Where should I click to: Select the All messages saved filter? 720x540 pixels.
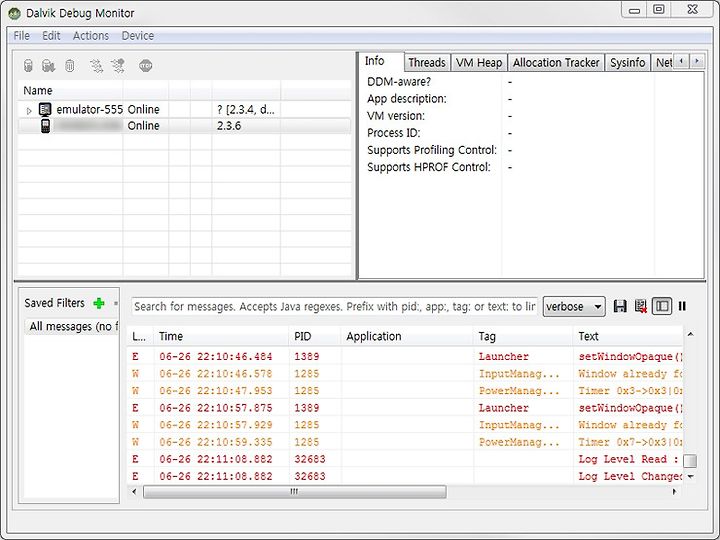[x=72, y=326]
